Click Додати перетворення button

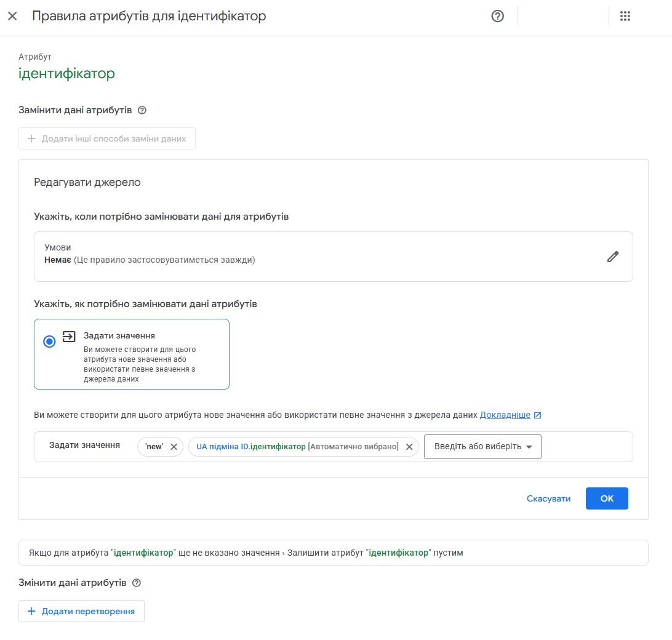[81, 612]
